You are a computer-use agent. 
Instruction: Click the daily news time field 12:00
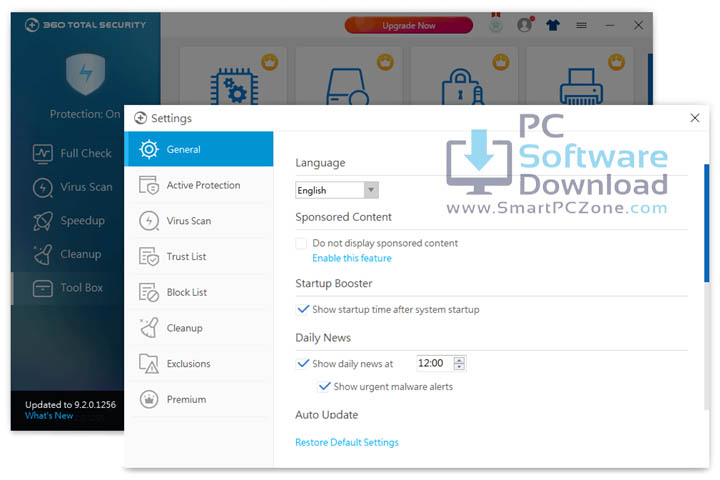tap(434, 363)
